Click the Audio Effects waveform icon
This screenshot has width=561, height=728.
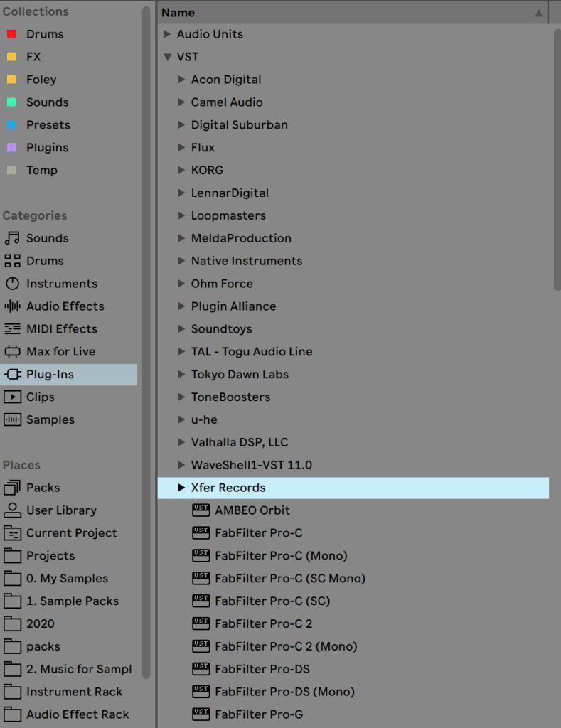[x=12, y=306]
